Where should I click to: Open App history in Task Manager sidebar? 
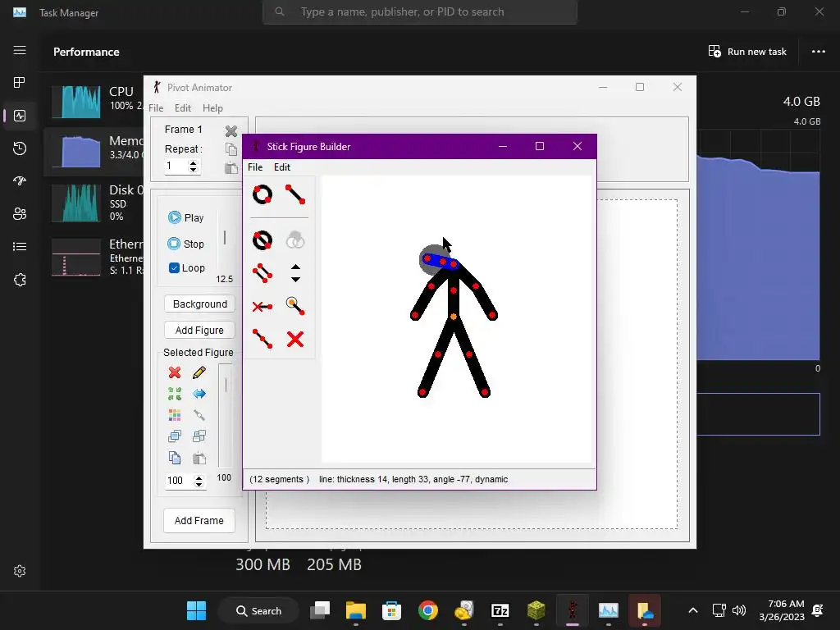(x=20, y=148)
